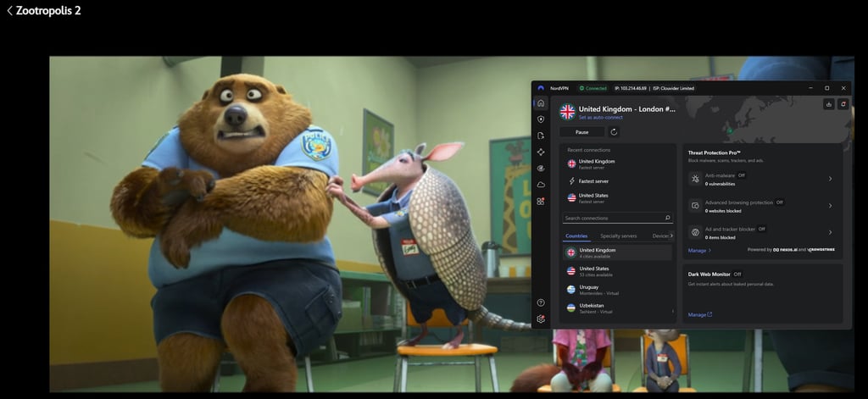This screenshot has width=868, height=399.
Task: Open the file share sidebar icon
Action: point(541,136)
